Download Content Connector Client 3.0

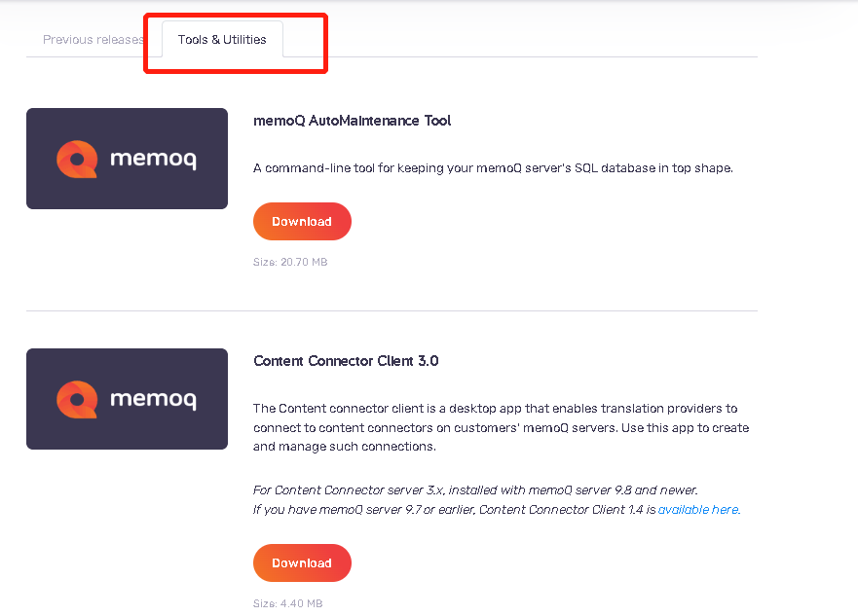point(302,563)
